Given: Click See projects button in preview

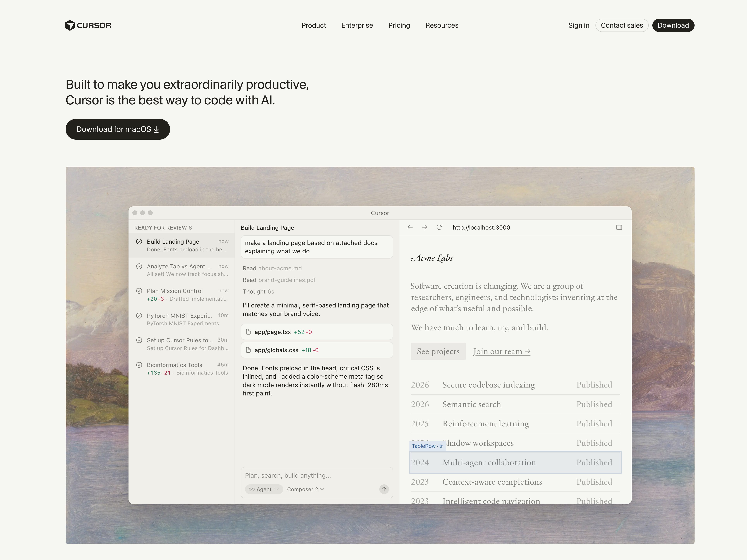Looking at the screenshot, I should coord(438,351).
